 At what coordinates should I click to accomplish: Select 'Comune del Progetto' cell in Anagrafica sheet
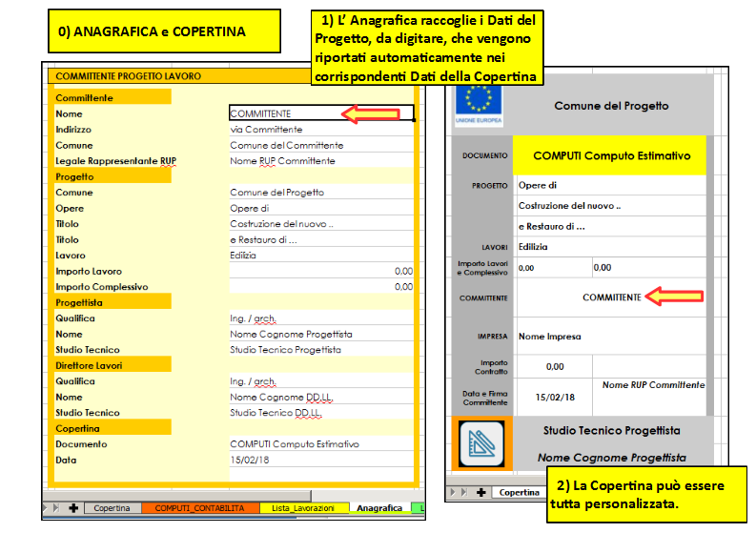click(321, 192)
